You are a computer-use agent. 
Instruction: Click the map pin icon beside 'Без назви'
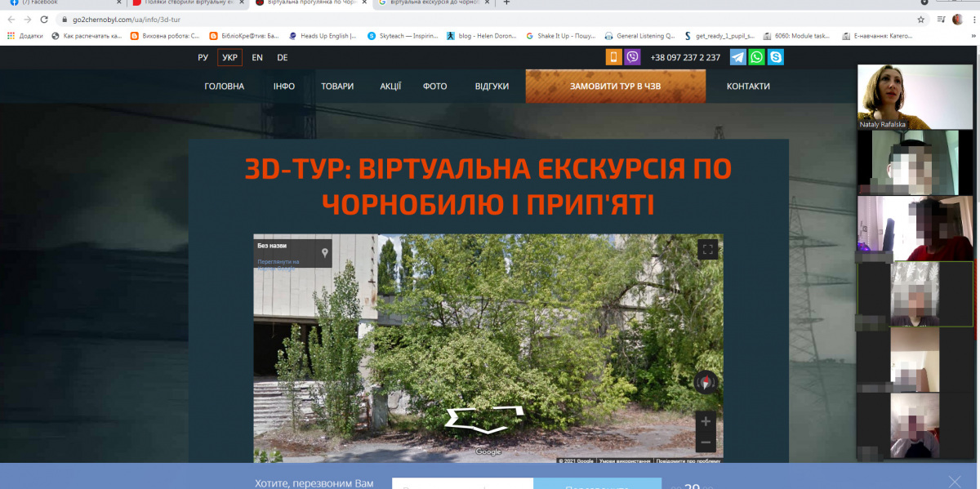[324, 252]
